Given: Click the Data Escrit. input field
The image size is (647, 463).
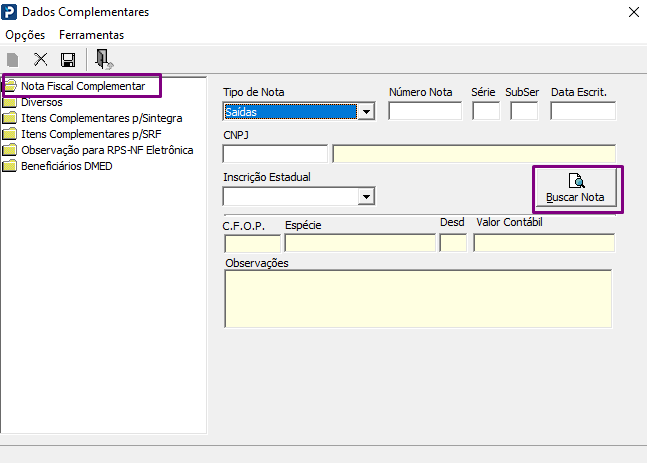Looking at the screenshot, I should (583, 111).
